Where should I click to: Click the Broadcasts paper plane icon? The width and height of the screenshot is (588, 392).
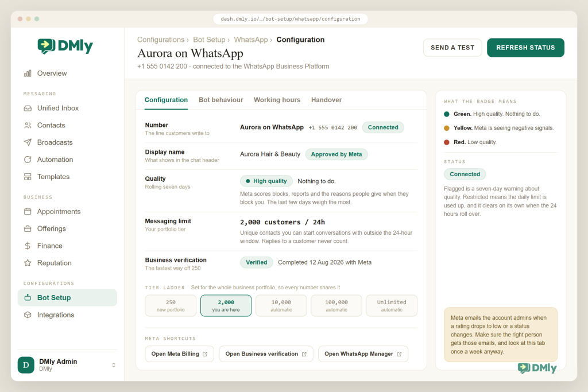(28, 142)
